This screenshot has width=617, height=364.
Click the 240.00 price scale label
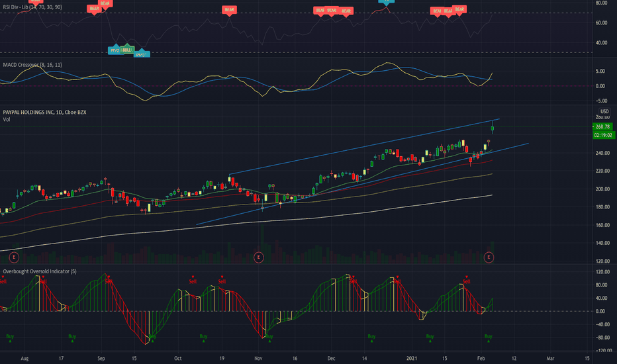point(602,153)
